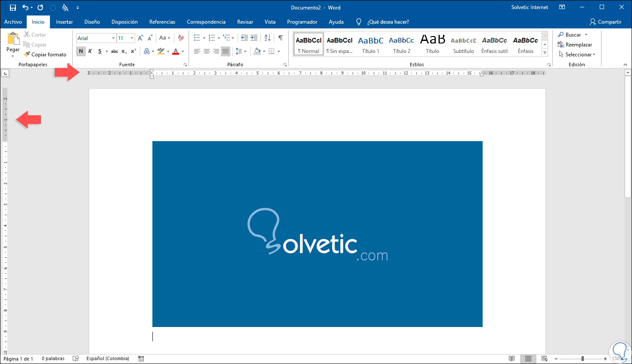Switch to the Vista tab
The image size is (632, 364).
click(270, 22)
